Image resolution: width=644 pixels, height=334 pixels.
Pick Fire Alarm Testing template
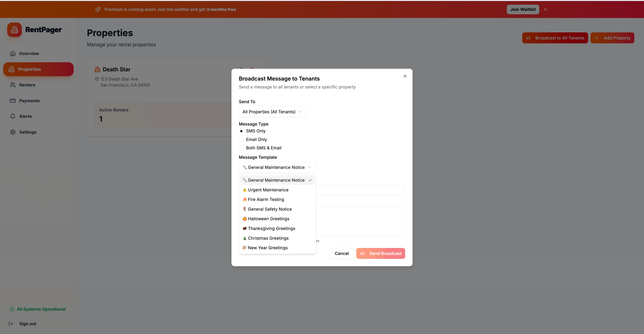266,199
